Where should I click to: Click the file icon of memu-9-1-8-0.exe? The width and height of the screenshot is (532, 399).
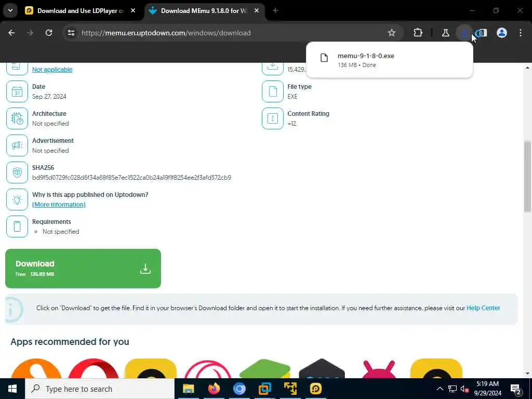pyautogui.click(x=324, y=58)
